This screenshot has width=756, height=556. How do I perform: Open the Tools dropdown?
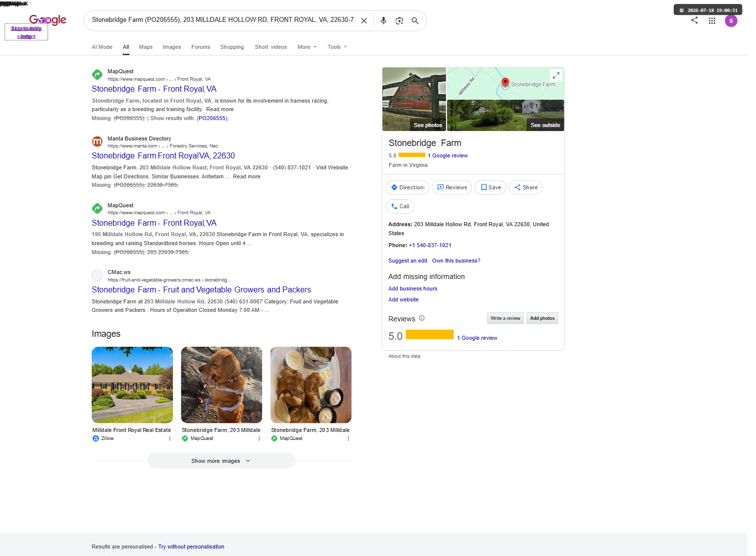(337, 47)
